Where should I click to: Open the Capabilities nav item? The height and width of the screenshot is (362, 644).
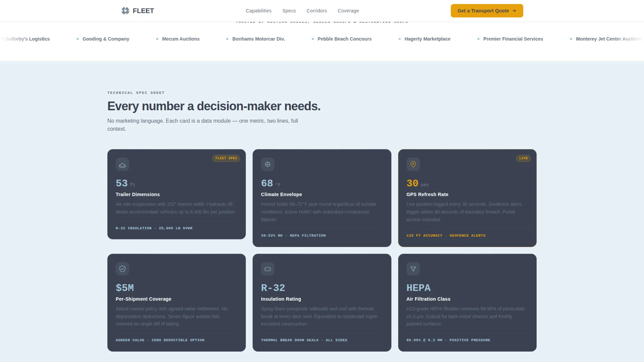(x=259, y=11)
